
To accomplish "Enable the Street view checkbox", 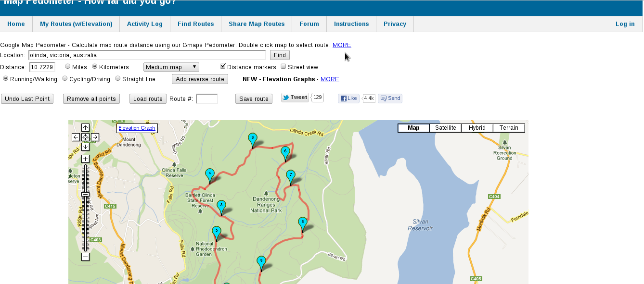I will [283, 66].
